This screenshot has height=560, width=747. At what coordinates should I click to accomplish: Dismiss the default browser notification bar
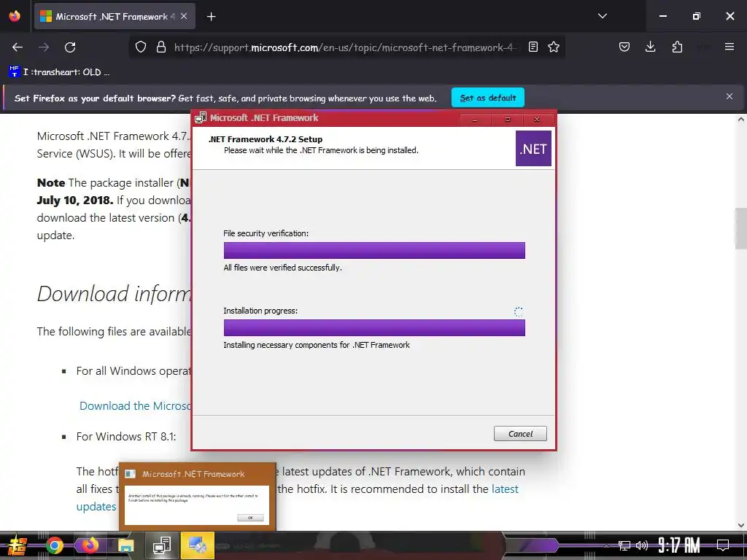pyautogui.click(x=729, y=97)
